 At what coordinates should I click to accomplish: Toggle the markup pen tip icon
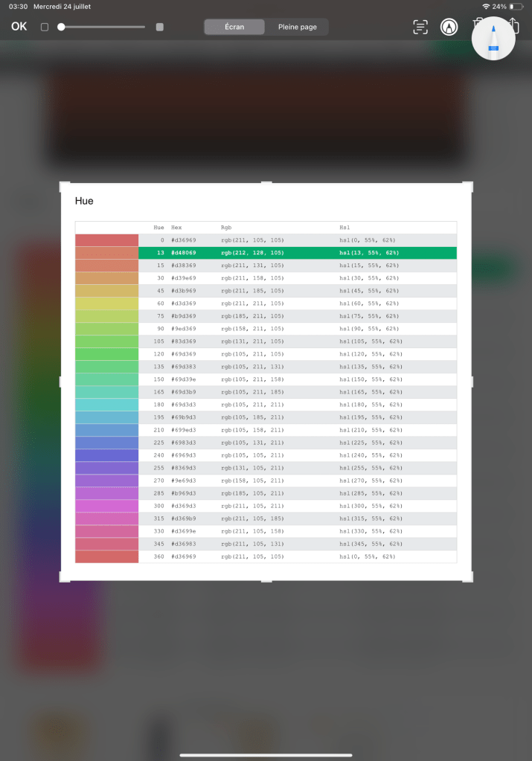[449, 27]
